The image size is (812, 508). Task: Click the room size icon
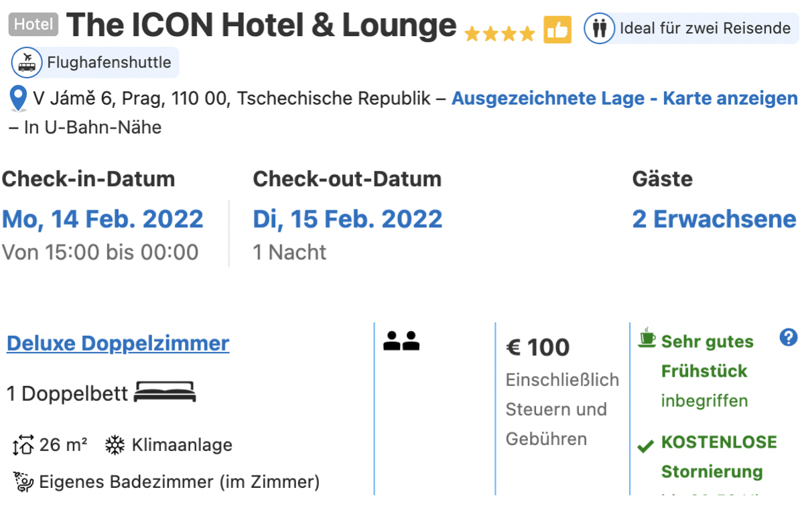tap(23, 446)
